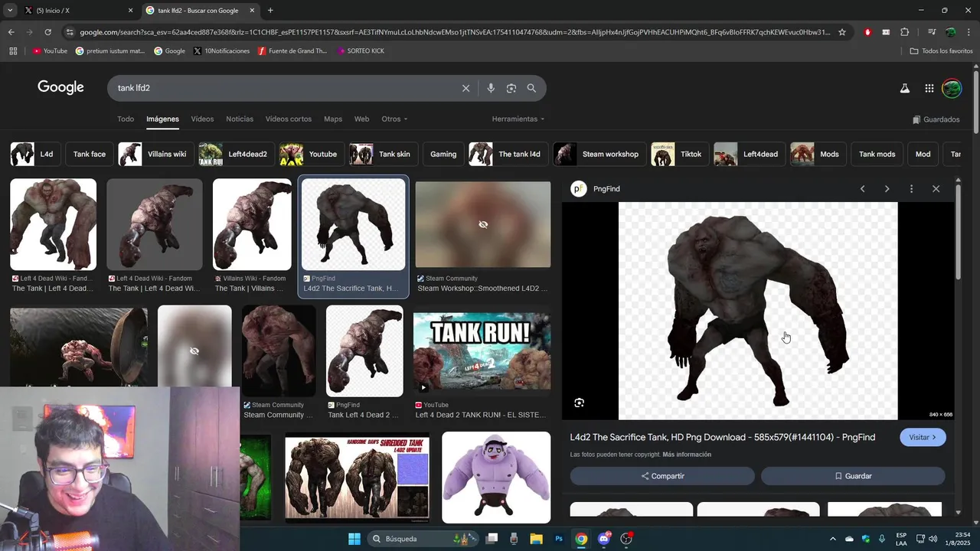
Task: Reveal the blurred image in second row
Action: click(x=194, y=350)
